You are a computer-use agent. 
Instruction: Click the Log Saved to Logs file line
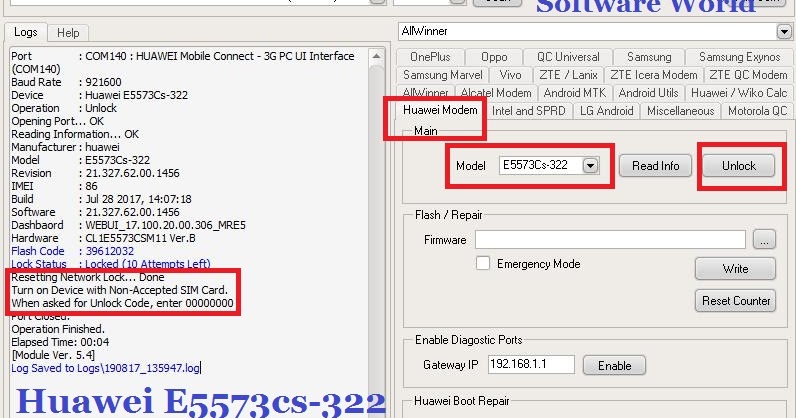click(x=106, y=368)
